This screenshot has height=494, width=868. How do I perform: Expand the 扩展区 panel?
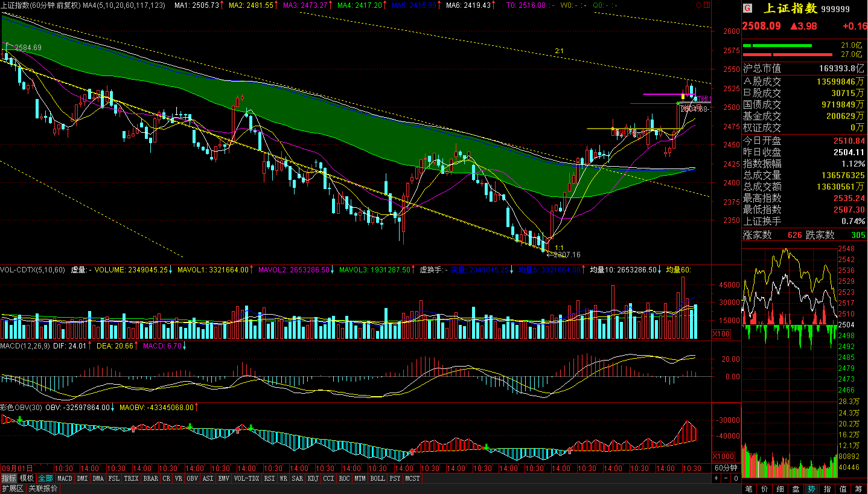pos(12,489)
